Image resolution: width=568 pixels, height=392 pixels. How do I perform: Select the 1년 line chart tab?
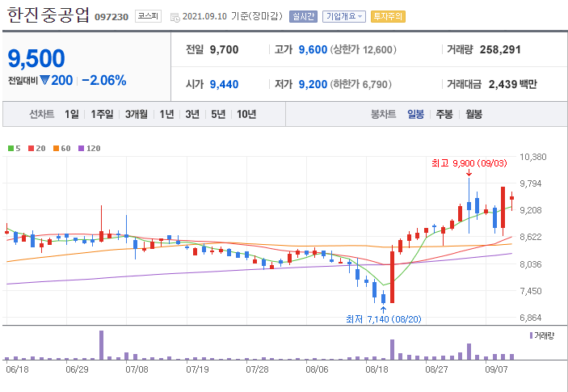click(x=166, y=115)
